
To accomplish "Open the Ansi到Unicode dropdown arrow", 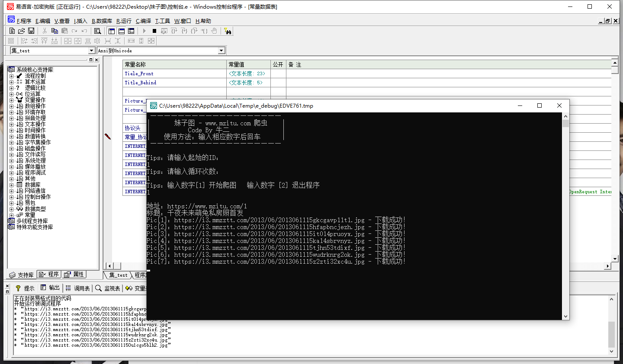I will [221, 51].
